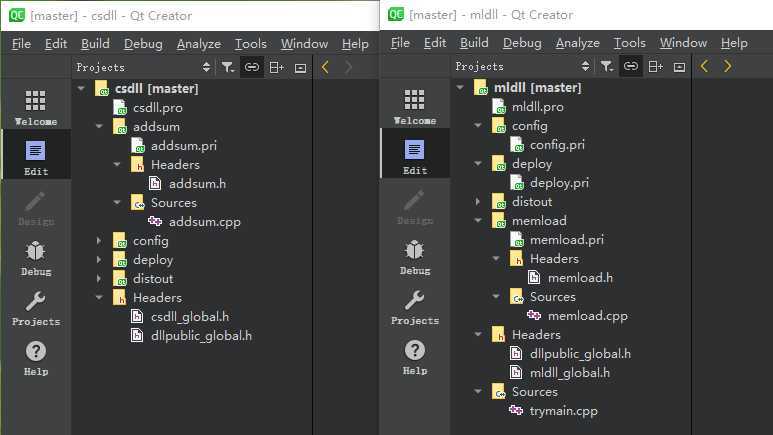Select addsum.h header file

click(x=197, y=183)
